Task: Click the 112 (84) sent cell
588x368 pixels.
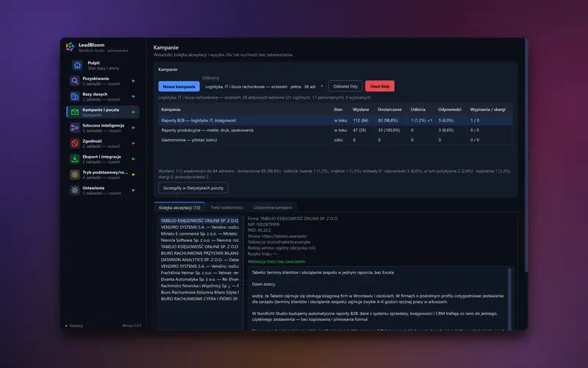Action: pos(360,121)
